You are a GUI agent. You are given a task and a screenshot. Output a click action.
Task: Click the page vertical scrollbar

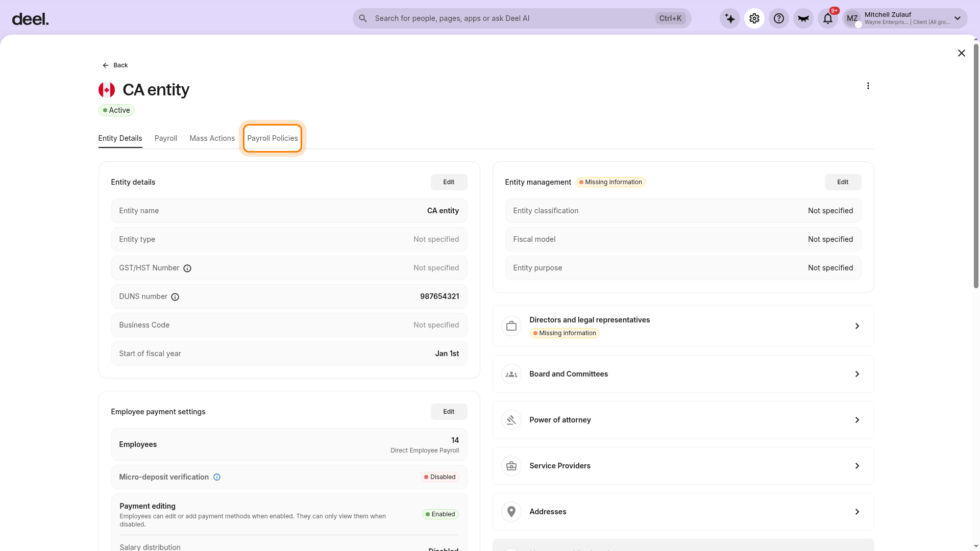(x=976, y=166)
